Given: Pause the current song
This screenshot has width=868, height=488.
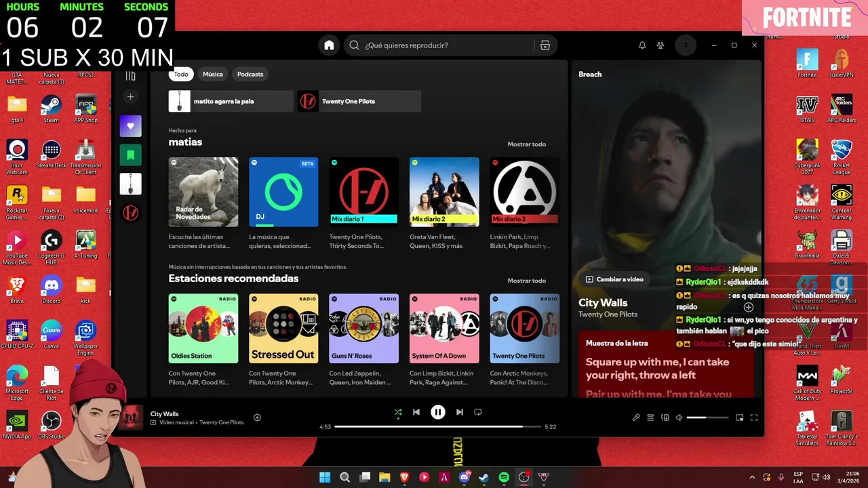Looking at the screenshot, I should point(438,412).
